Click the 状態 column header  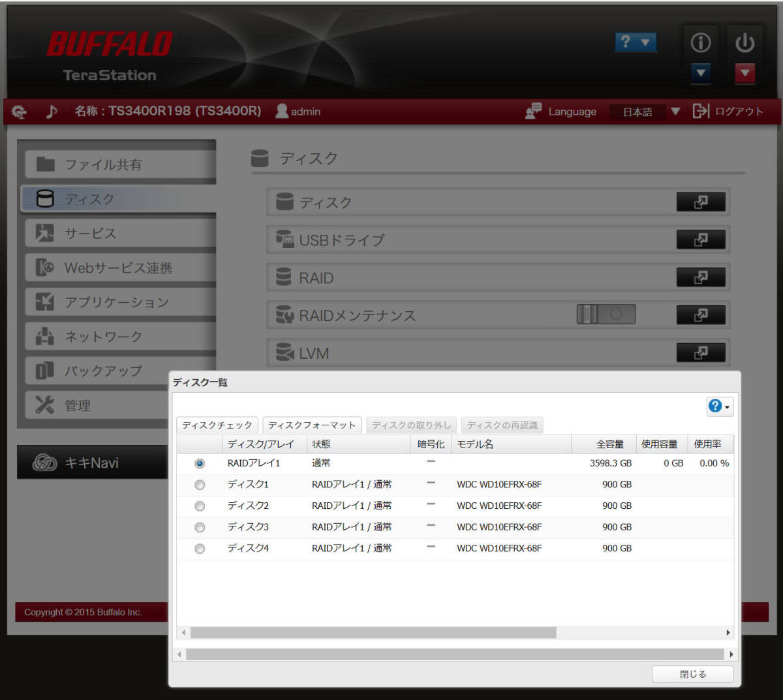click(x=358, y=444)
